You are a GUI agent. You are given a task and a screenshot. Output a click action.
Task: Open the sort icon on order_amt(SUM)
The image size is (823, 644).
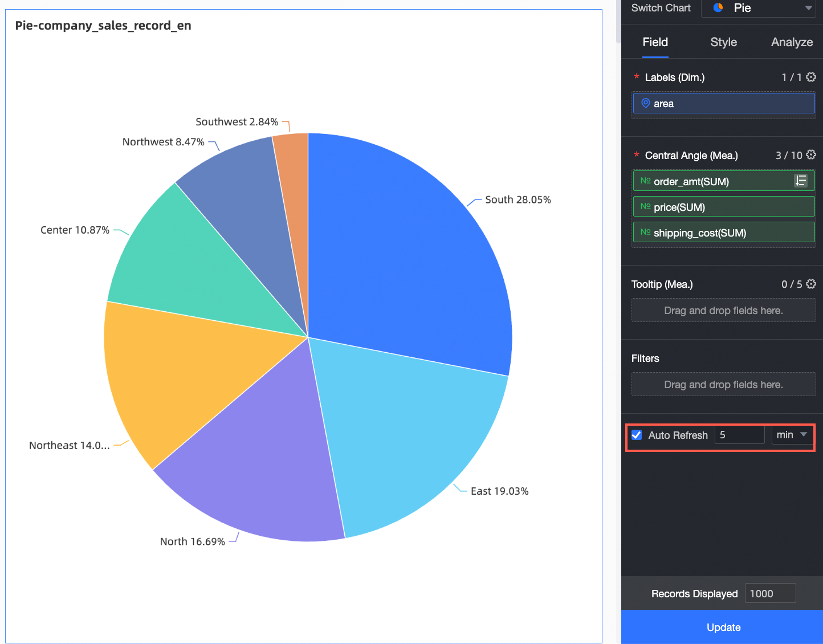point(801,181)
